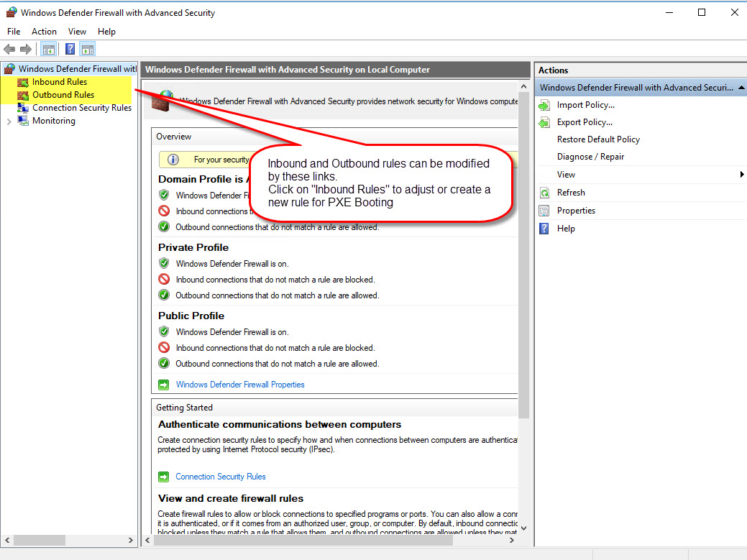Toggle the Show/Hide Console Tree toolbar icon

click(x=48, y=50)
